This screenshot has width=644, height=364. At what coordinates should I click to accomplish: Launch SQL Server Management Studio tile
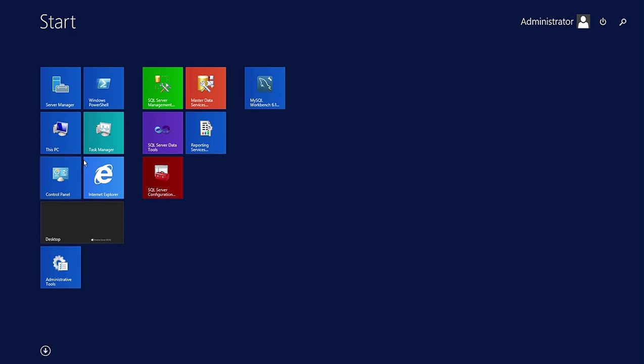pyautogui.click(x=163, y=88)
